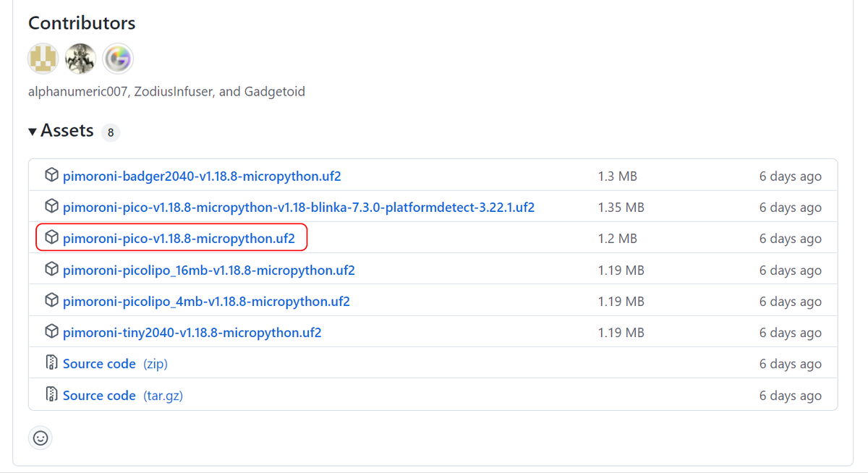Download the blinka-7.3.0 platformdetect uf2 file
Image resolution: width=868 pixels, height=473 pixels.
click(x=298, y=208)
